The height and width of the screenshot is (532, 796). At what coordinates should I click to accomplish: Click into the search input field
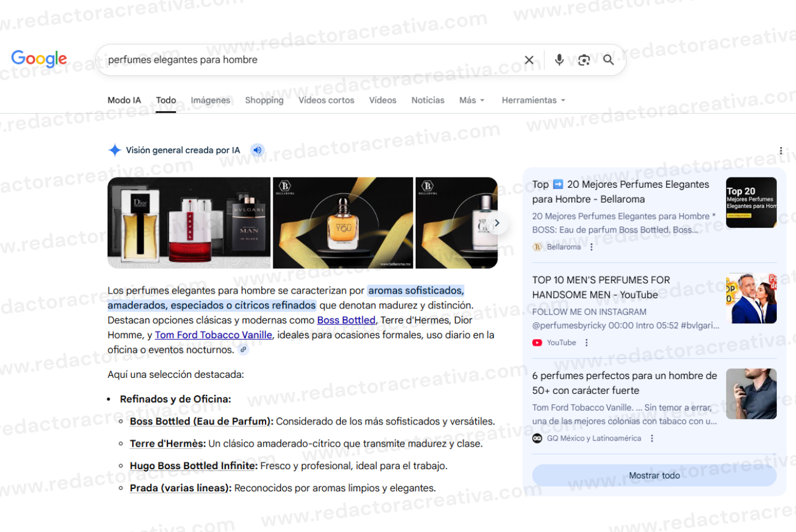[311, 60]
